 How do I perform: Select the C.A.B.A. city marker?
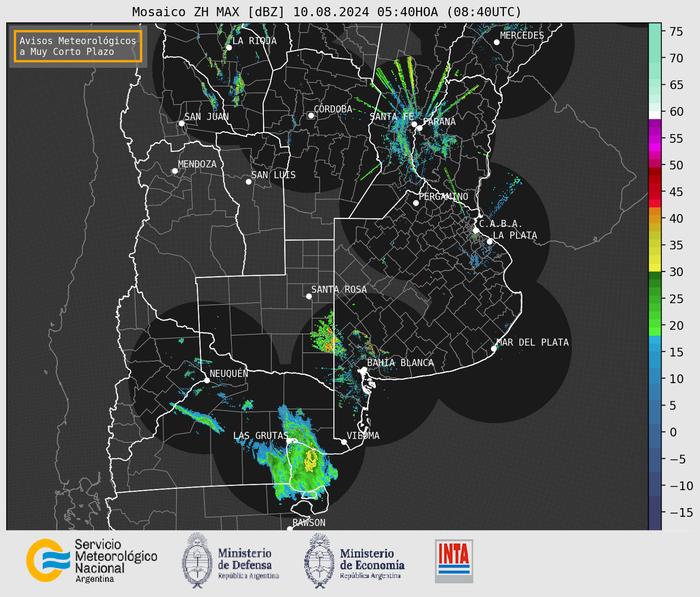point(476,230)
